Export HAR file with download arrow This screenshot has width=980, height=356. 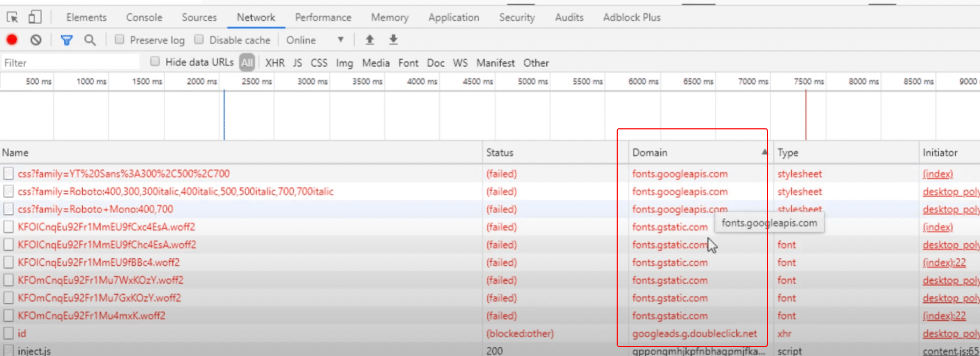(x=393, y=40)
